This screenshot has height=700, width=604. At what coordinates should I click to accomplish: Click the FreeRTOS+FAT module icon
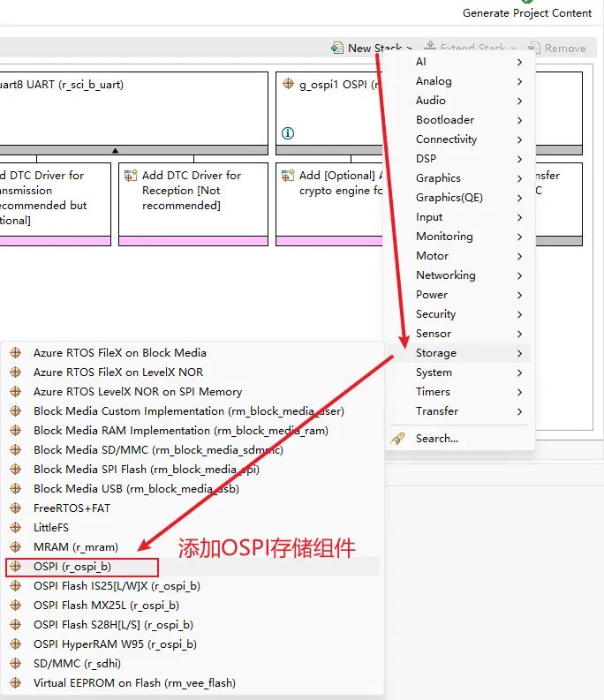point(14,508)
